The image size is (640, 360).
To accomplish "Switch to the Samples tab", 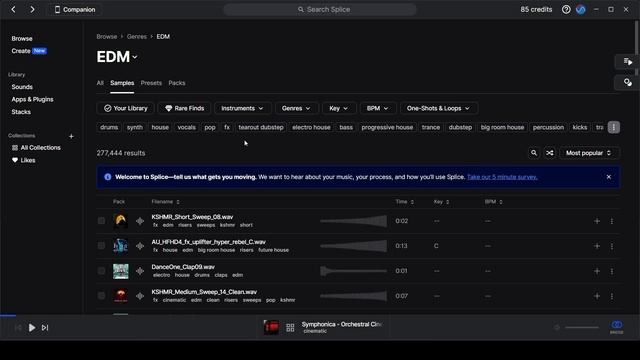I will (x=122, y=83).
